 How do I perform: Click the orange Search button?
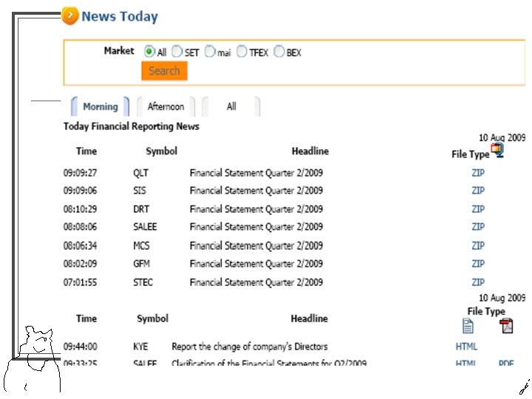click(x=164, y=71)
